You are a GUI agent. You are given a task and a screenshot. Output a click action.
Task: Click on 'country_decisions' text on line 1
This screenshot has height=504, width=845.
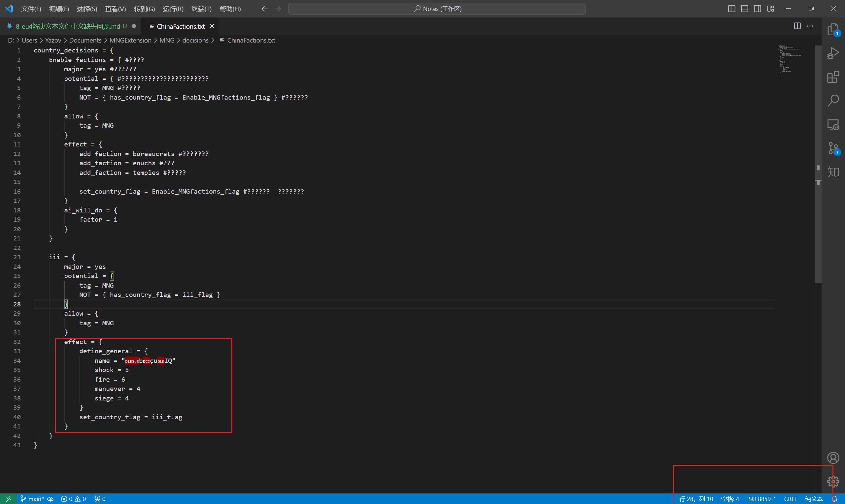click(x=66, y=50)
